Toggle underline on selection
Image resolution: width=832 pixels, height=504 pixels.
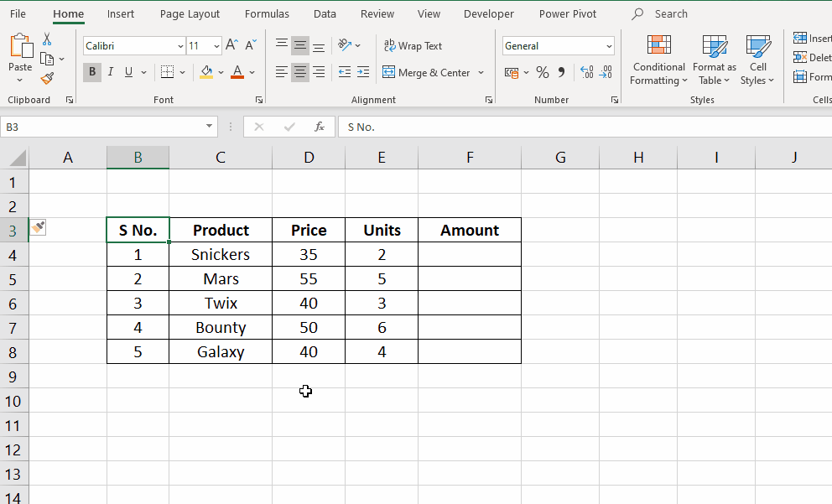tap(127, 72)
